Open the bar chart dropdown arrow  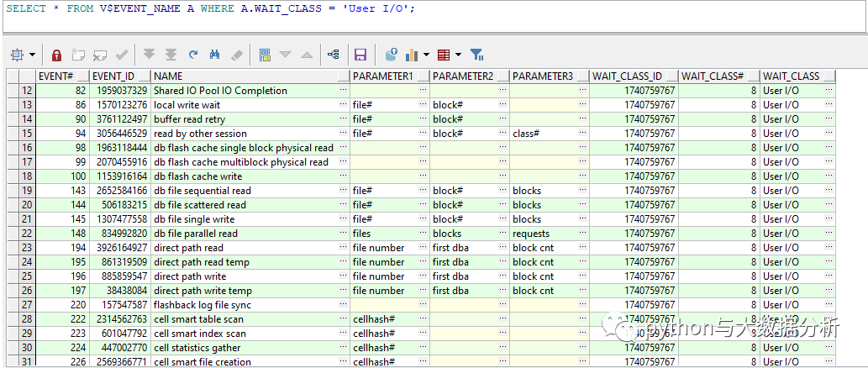point(426,55)
